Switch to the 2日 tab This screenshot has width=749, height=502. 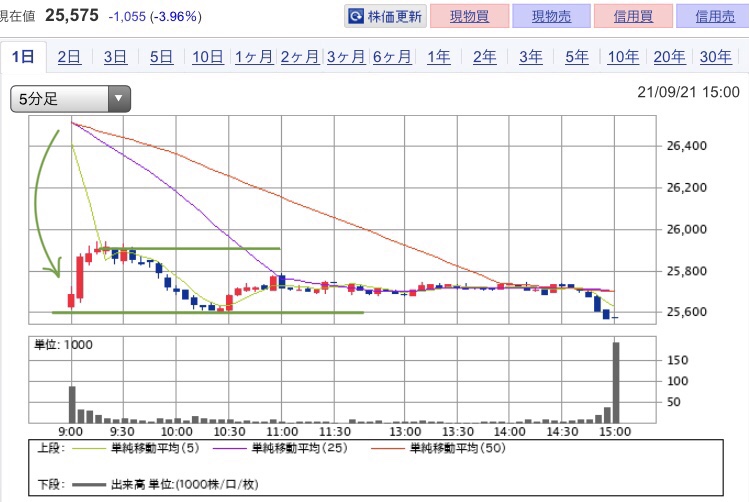(x=69, y=57)
